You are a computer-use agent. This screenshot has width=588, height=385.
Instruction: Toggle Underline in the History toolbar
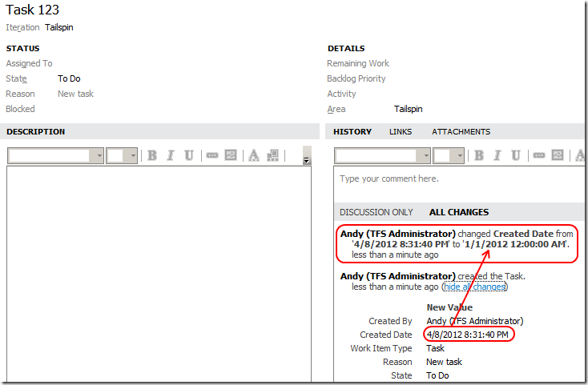pyautogui.click(x=516, y=155)
